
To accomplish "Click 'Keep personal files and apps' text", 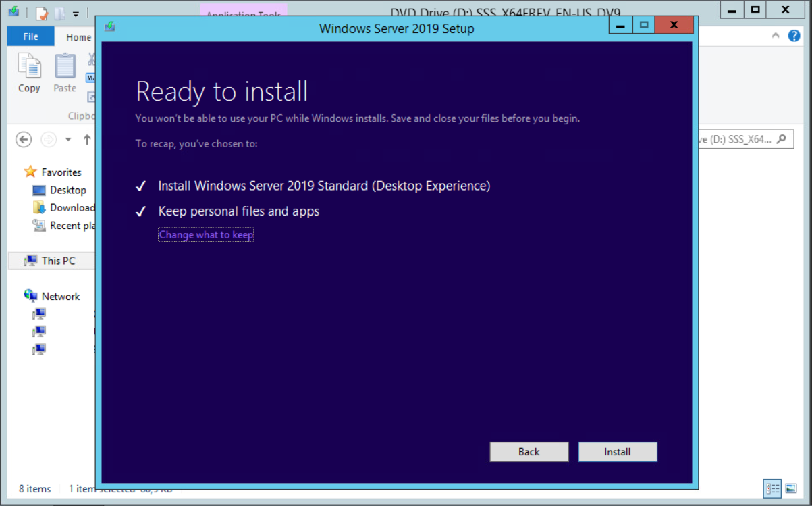I will pyautogui.click(x=238, y=211).
